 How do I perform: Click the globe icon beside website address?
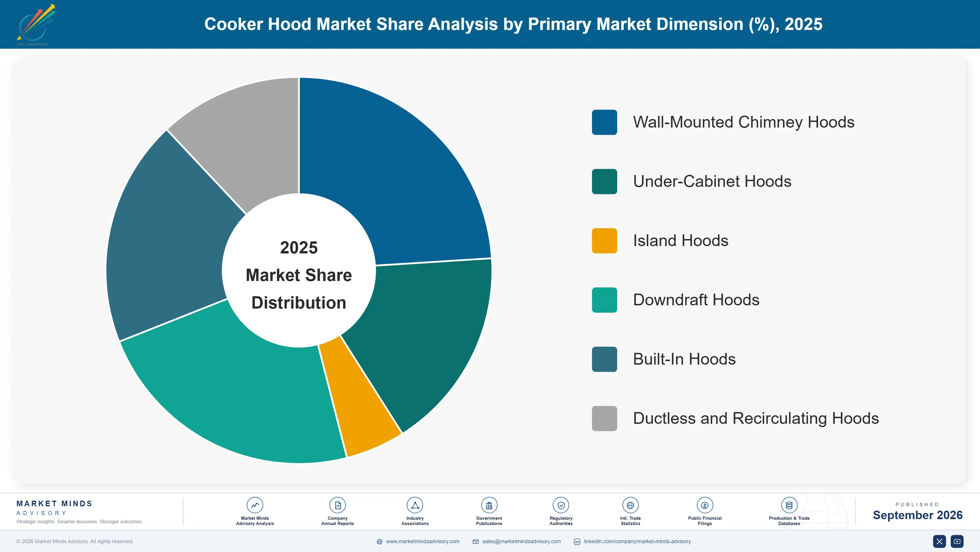[x=379, y=542]
